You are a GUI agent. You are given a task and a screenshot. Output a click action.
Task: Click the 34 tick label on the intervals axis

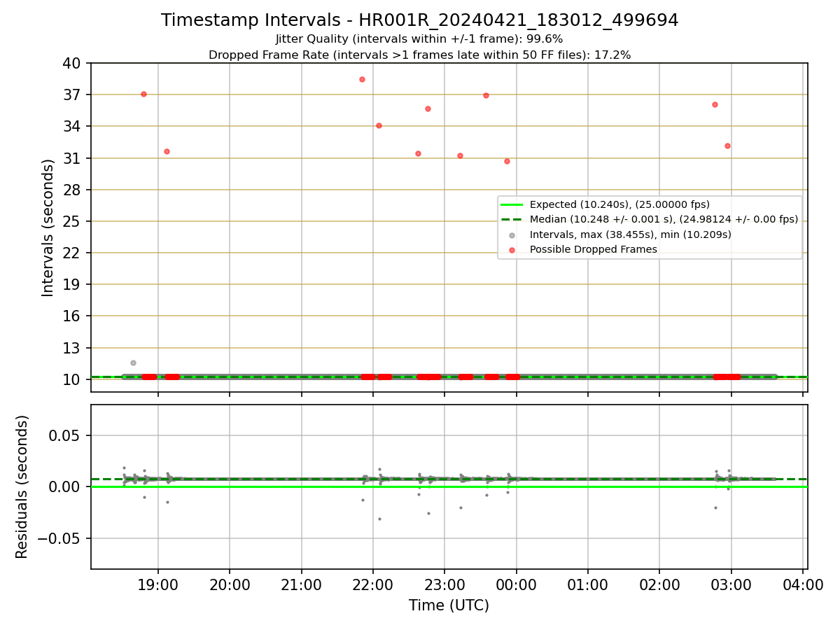pos(73,126)
